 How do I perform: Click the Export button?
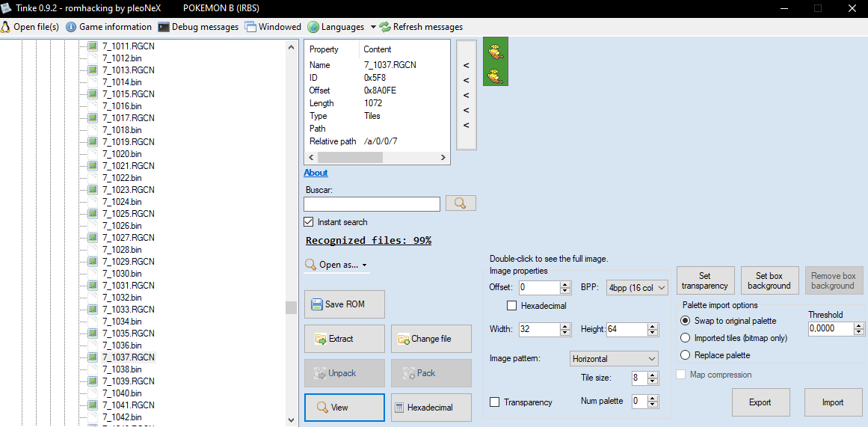pos(760,402)
